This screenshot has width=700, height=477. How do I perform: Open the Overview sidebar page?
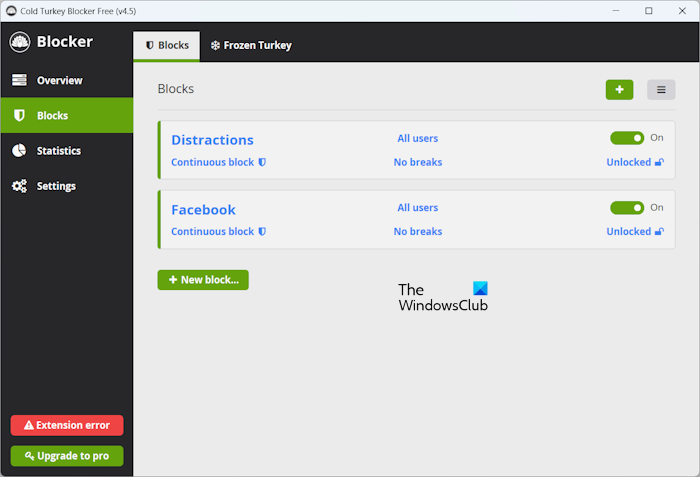67,80
